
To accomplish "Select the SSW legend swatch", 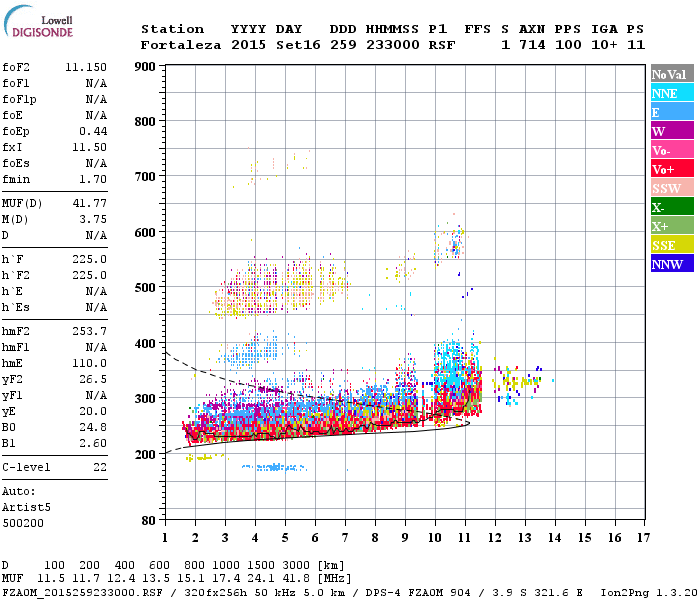I will click(x=672, y=188).
